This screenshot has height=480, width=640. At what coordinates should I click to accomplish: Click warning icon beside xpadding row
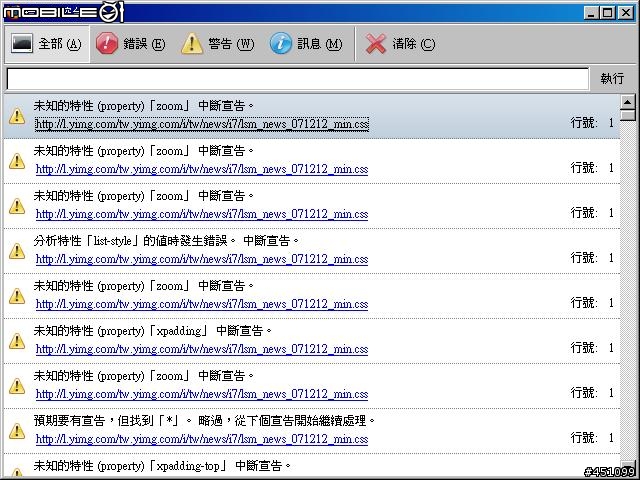[x=17, y=341]
